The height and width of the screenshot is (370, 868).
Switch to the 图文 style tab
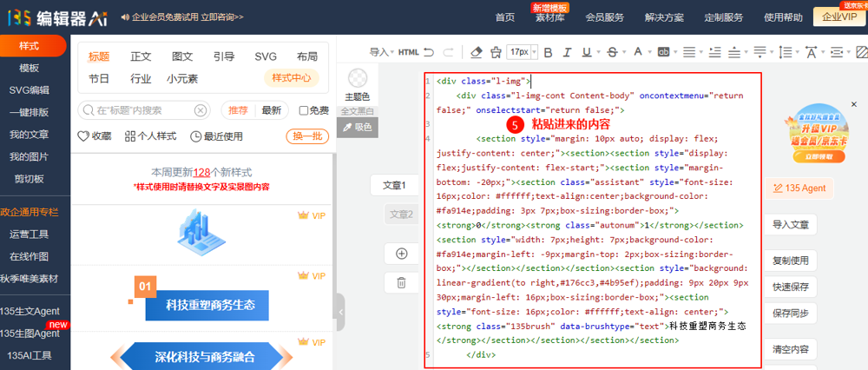pos(182,56)
